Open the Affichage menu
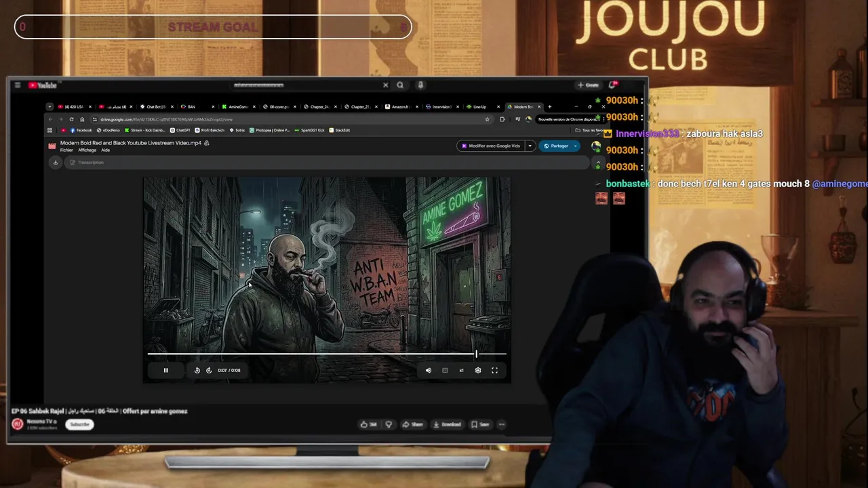This screenshot has width=868, height=488. tap(87, 150)
